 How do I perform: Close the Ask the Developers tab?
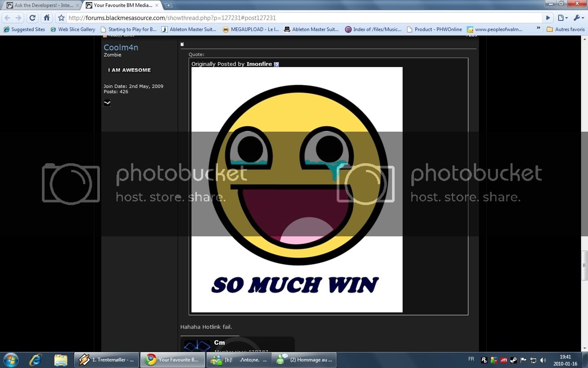coord(78,5)
